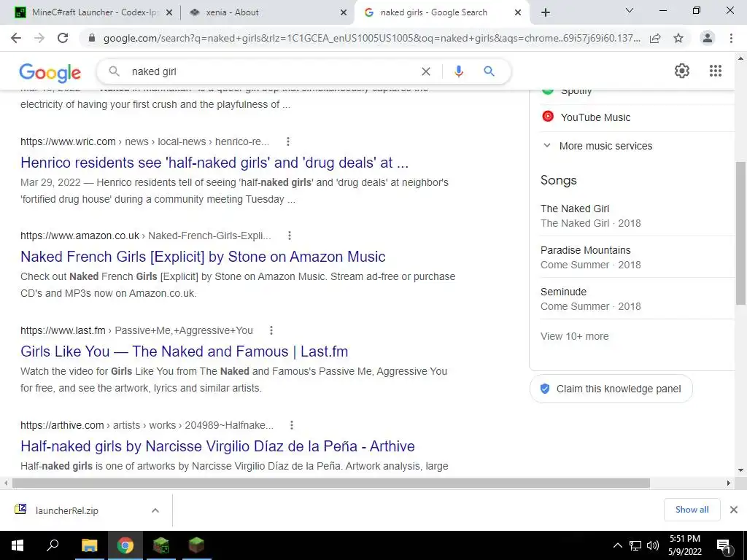The height and width of the screenshot is (560, 747).
Task: Open the taskbar clock and date
Action: point(684,545)
